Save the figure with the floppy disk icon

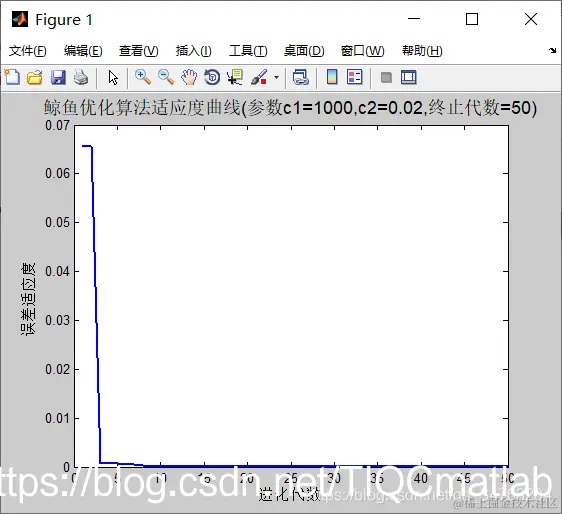pyautogui.click(x=58, y=77)
